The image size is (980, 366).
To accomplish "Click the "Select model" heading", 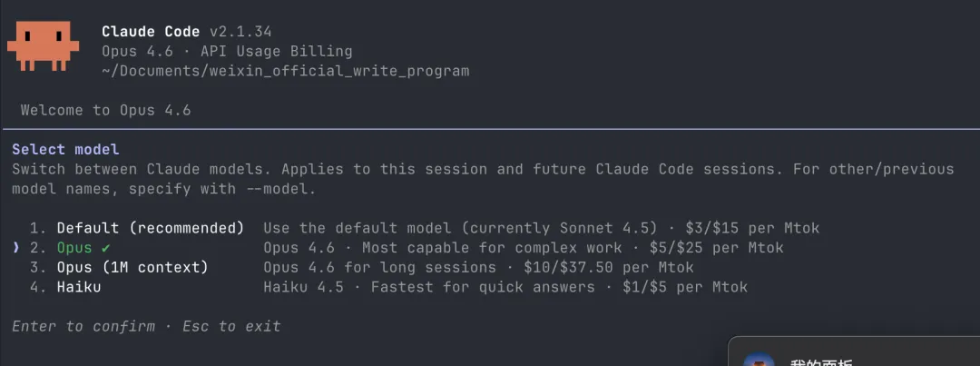I will 65,150.
